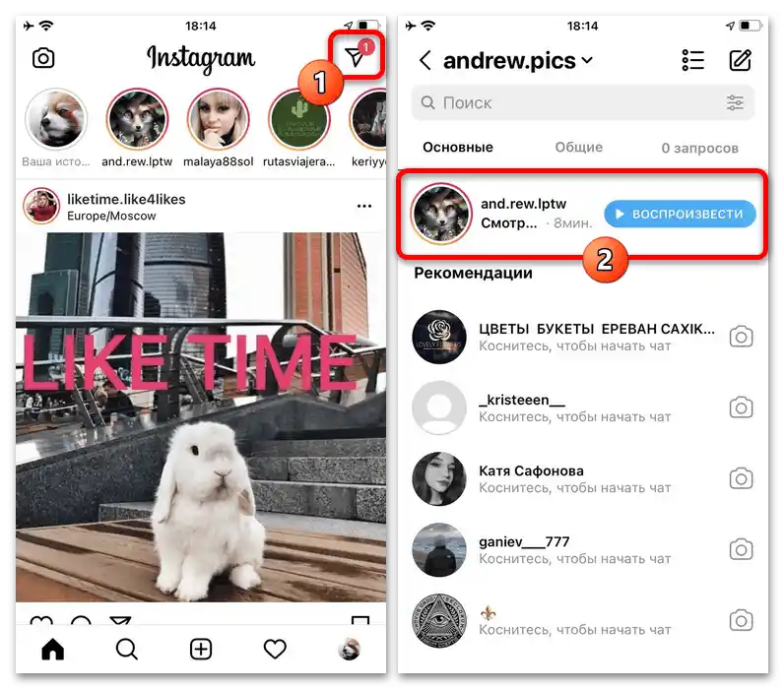Open Activity heart icon in bottom bar
The height and width of the screenshot is (689, 784).
pyautogui.click(x=275, y=649)
